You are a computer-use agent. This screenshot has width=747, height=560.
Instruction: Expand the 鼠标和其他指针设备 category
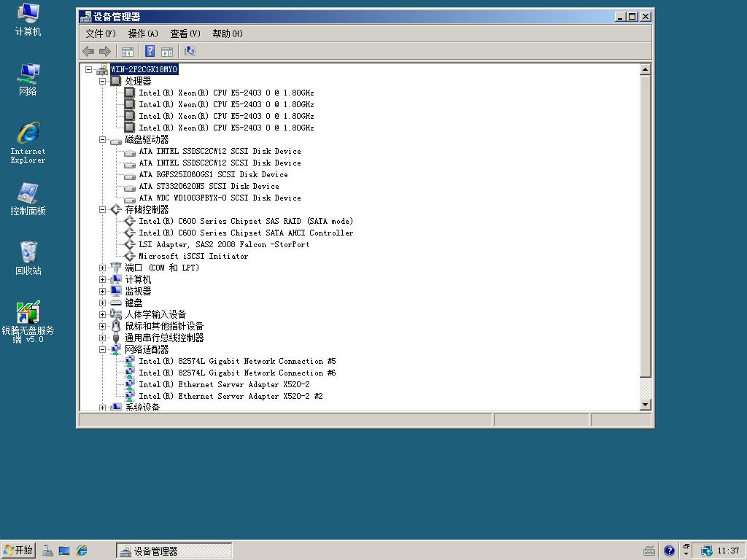[102, 326]
